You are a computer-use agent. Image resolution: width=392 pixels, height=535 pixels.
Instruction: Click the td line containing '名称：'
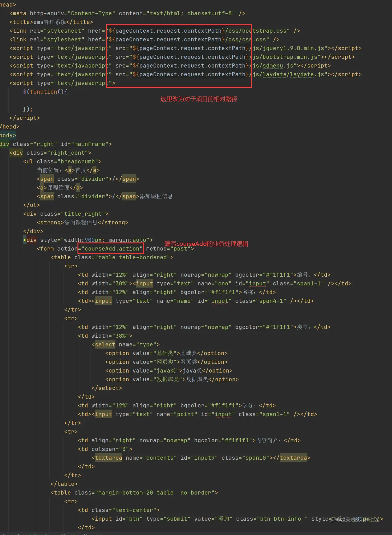click(177, 292)
